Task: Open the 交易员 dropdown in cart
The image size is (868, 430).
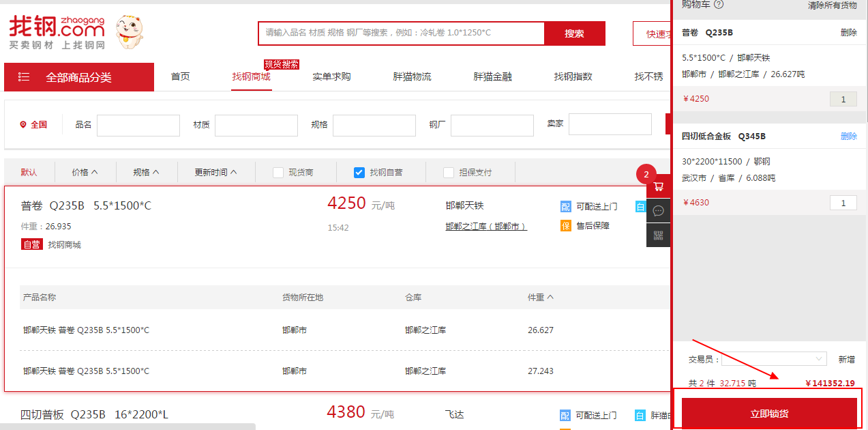Action: 774,359
